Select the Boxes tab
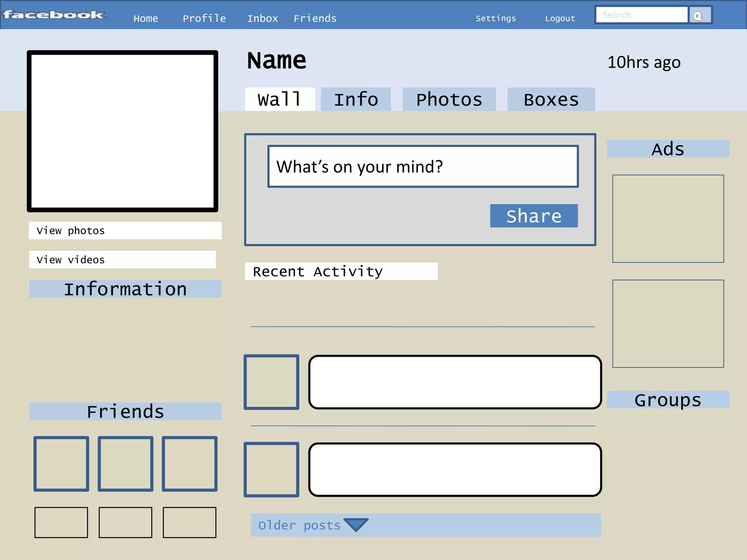The height and width of the screenshot is (560, 747). (551, 99)
